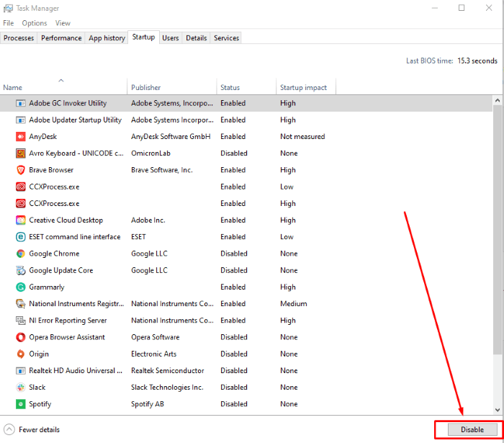Select the AnyDesk red icon

tap(21, 137)
